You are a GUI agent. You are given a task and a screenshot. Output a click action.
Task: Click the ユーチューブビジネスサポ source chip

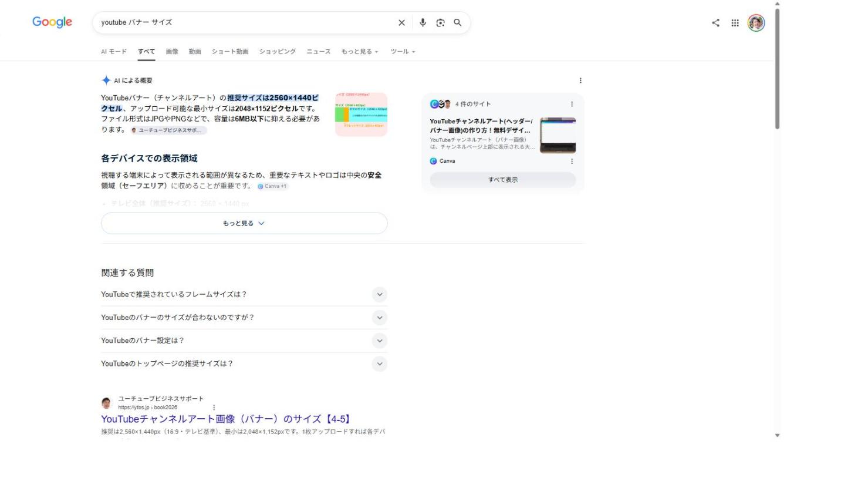coord(168,130)
